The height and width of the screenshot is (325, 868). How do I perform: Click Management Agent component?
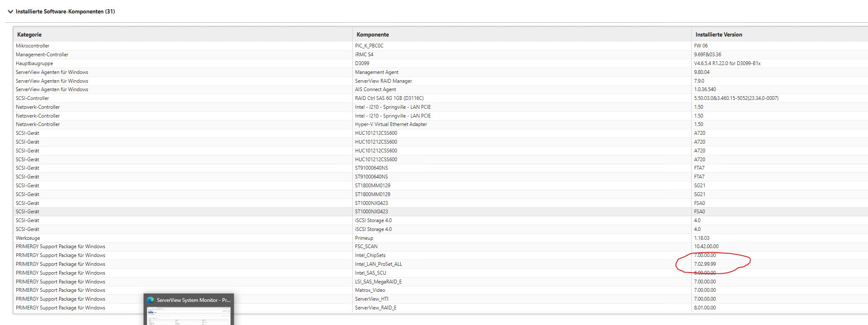tap(377, 72)
